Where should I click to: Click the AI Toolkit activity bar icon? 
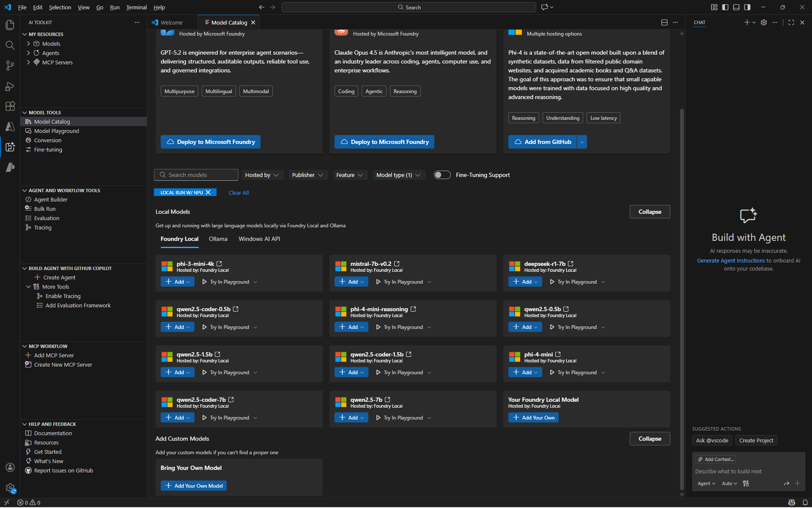pos(10,147)
